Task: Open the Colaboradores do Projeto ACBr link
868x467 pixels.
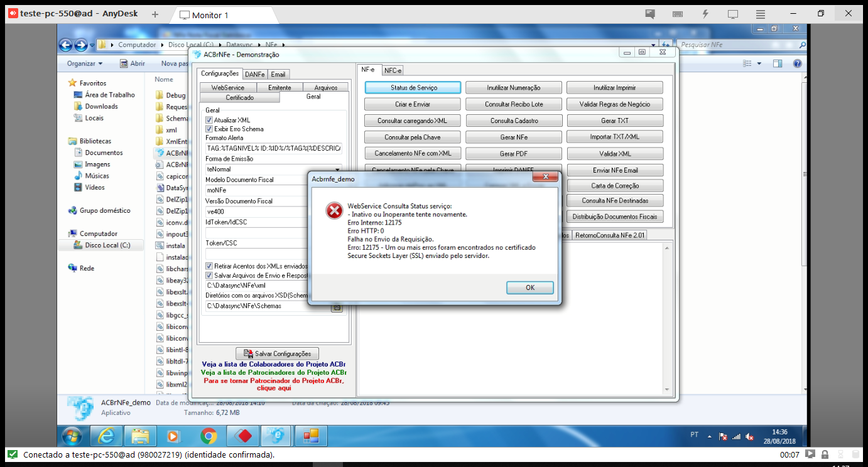Action: pos(273,364)
